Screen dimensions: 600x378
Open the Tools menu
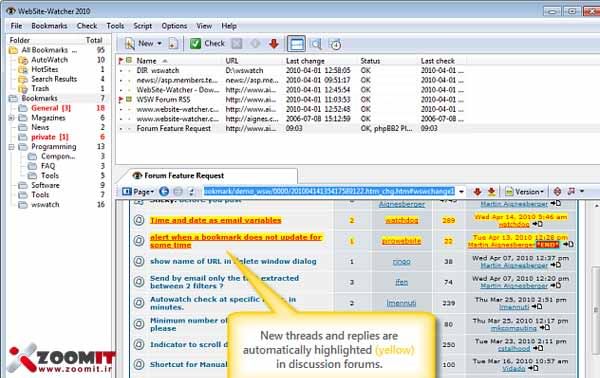click(115, 26)
